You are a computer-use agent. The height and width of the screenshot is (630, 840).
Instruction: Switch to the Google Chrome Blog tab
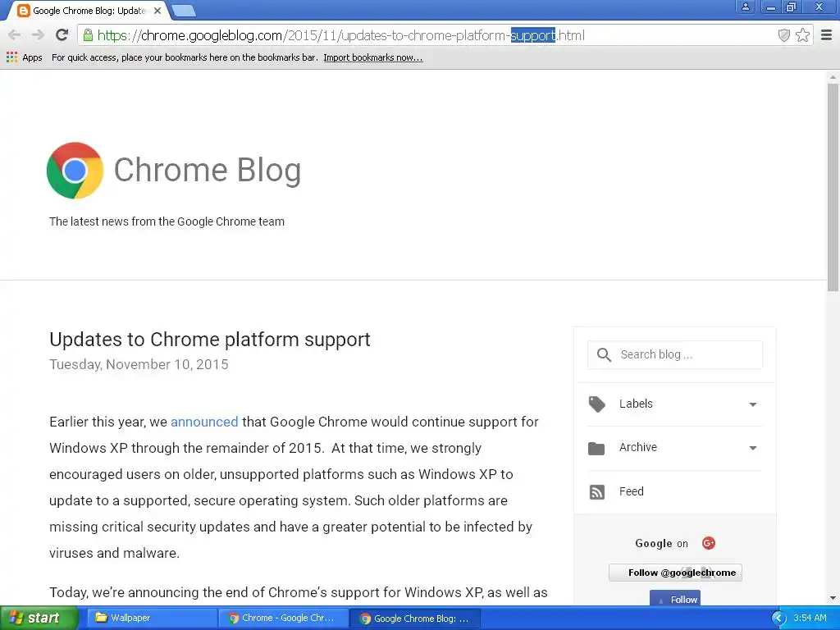[89, 11]
